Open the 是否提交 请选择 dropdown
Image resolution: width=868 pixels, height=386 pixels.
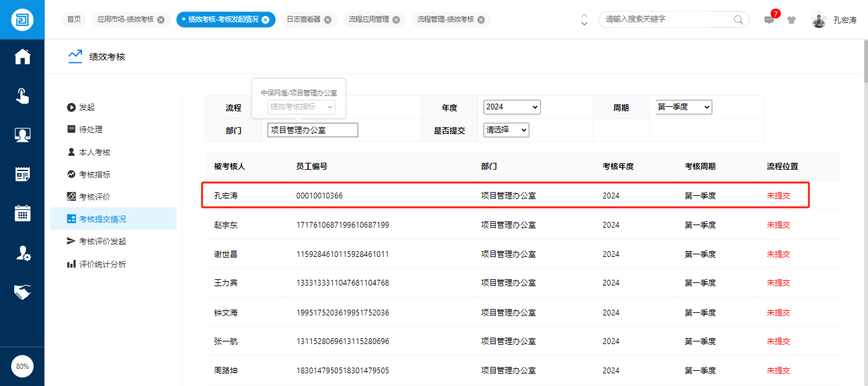coord(506,130)
